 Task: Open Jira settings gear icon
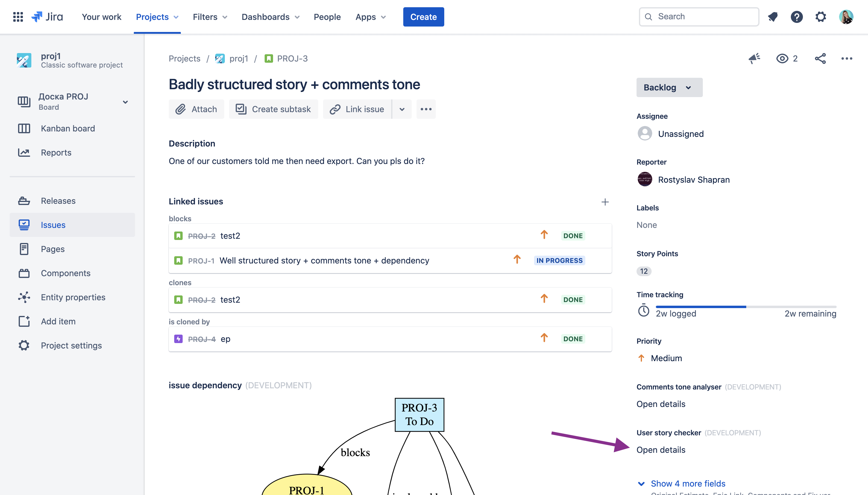click(x=821, y=17)
